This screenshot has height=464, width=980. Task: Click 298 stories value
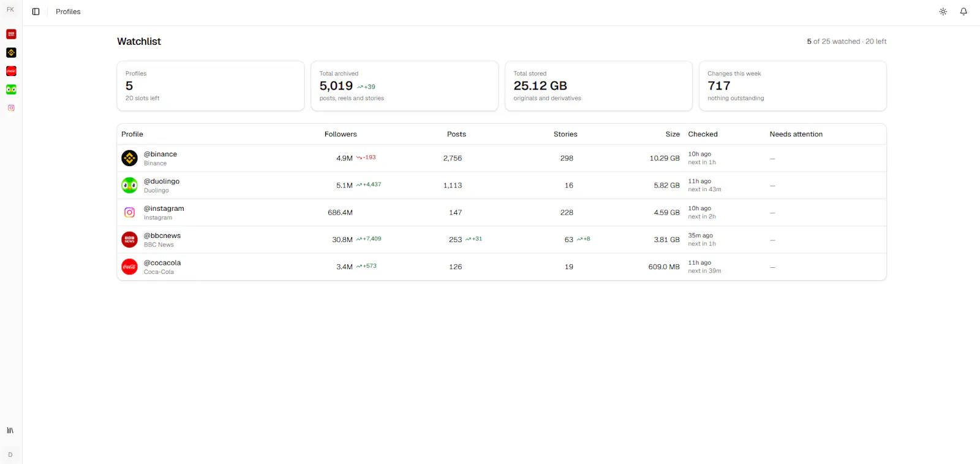[x=567, y=158]
